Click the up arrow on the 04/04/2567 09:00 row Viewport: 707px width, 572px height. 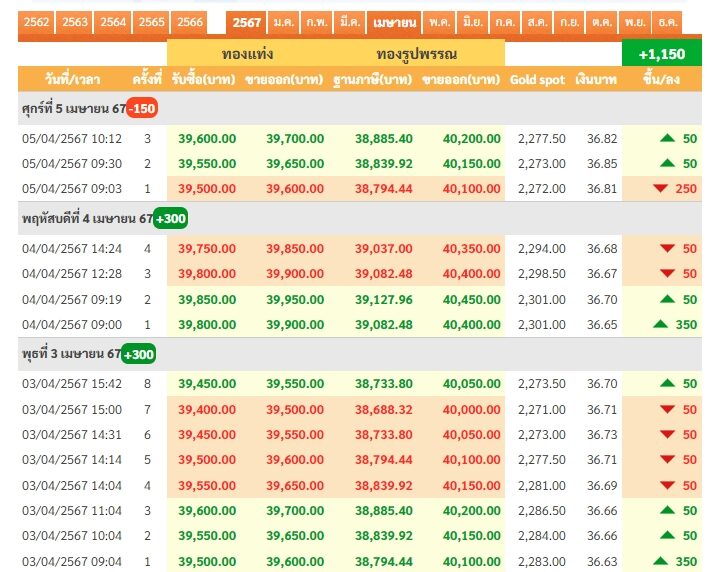(660, 323)
